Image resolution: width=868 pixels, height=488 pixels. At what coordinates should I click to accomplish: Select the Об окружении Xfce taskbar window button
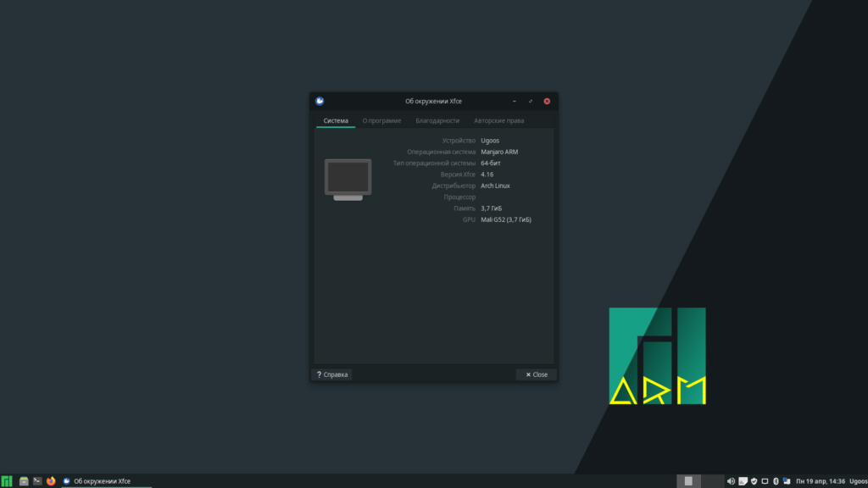click(x=106, y=481)
